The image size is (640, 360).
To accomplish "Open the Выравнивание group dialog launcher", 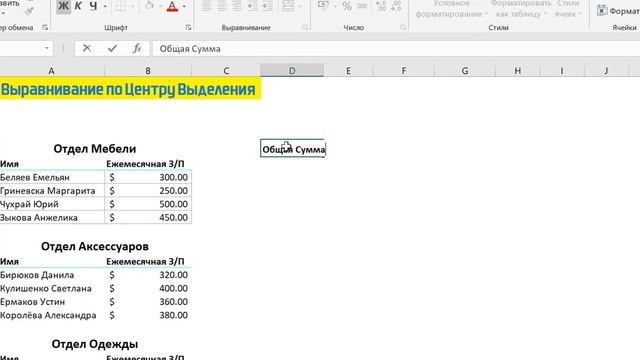I will click(305, 28).
